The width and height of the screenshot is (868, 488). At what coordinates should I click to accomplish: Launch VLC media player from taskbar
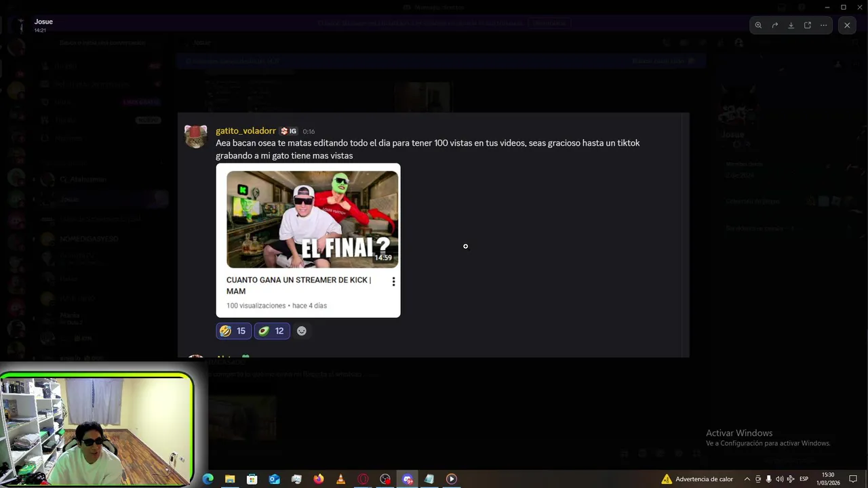click(340, 479)
